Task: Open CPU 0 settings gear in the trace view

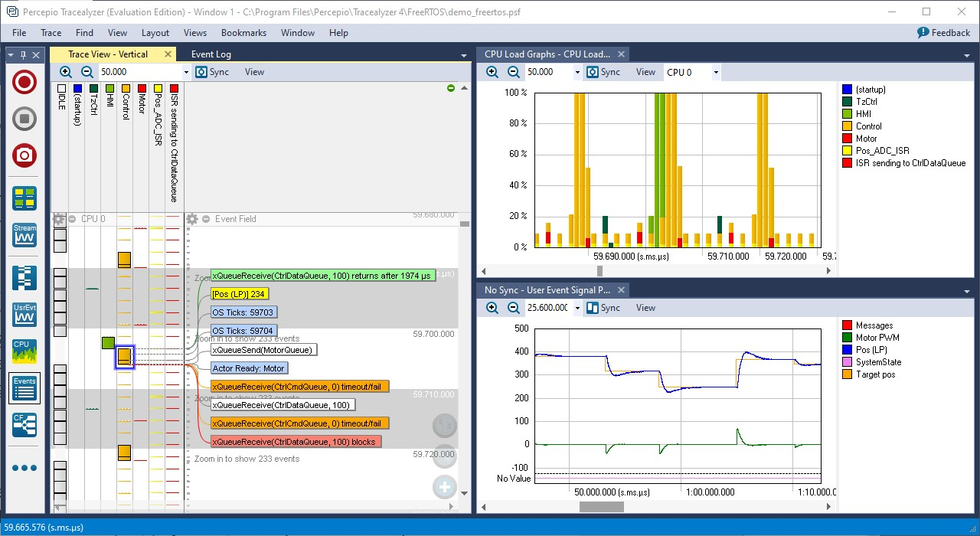Action: 58,219
